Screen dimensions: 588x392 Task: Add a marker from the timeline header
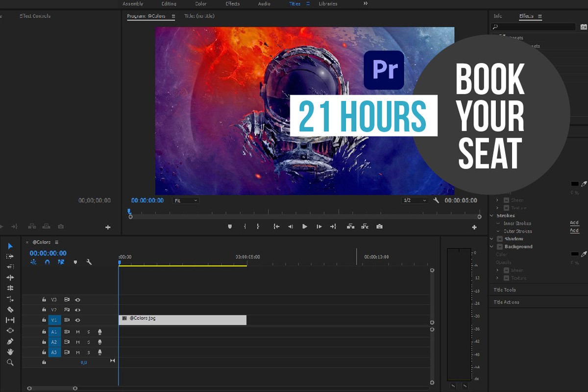point(75,262)
